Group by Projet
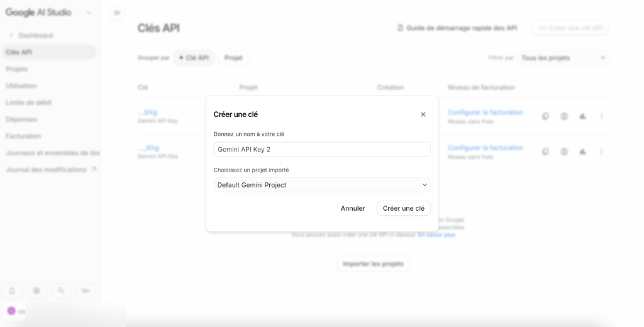The height and width of the screenshot is (327, 644). [233, 58]
